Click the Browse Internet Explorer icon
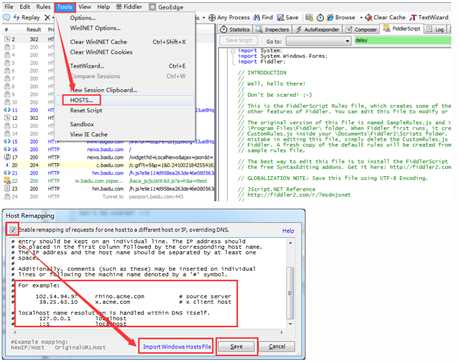The height and width of the screenshot is (362, 459). [x=330, y=17]
